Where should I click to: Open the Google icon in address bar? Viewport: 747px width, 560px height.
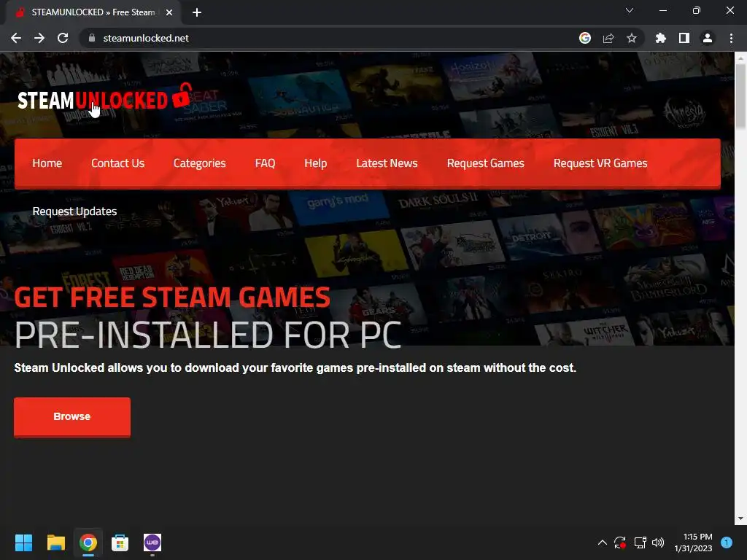pyautogui.click(x=585, y=38)
